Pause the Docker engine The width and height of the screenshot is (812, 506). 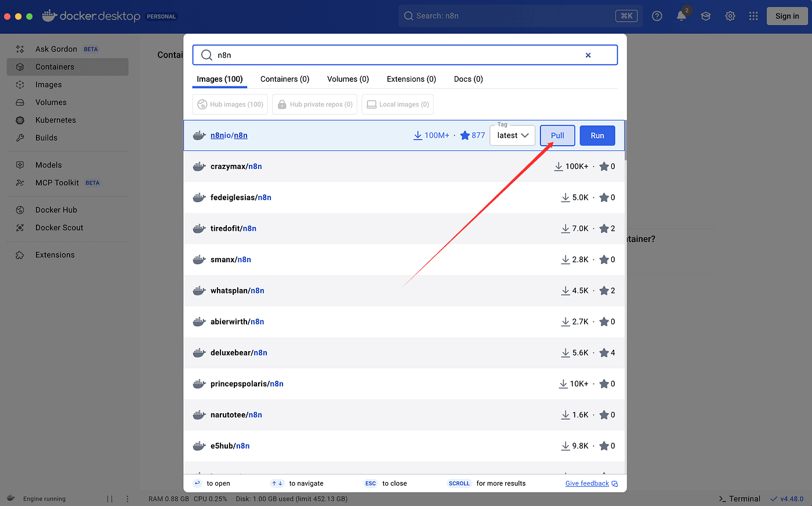coord(110,498)
